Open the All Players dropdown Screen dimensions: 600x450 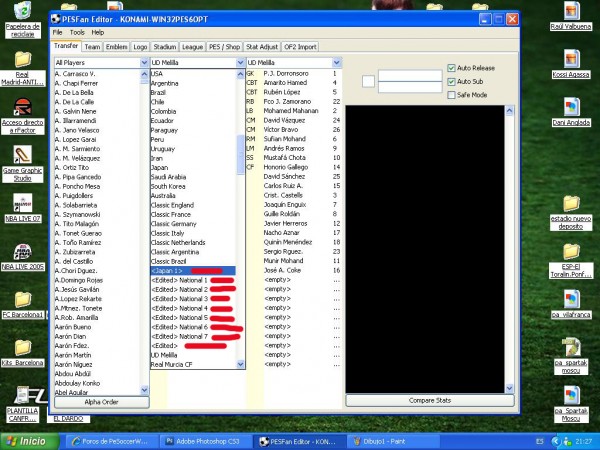(144, 62)
